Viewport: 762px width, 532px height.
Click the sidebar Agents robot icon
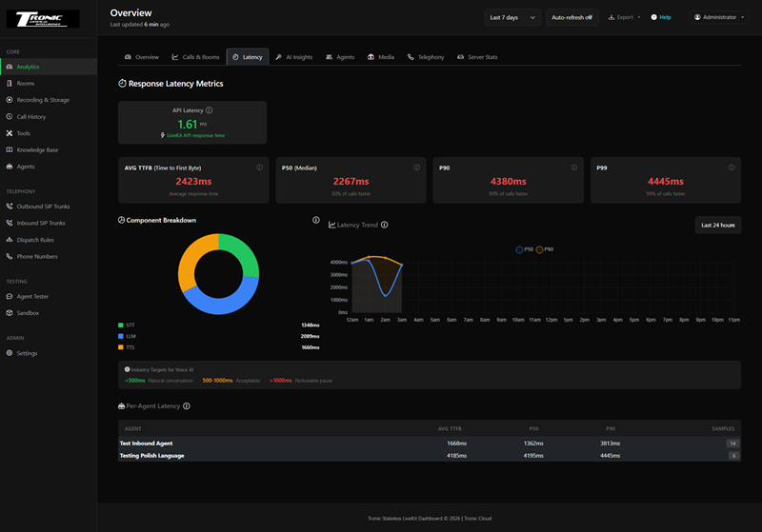(x=10, y=166)
